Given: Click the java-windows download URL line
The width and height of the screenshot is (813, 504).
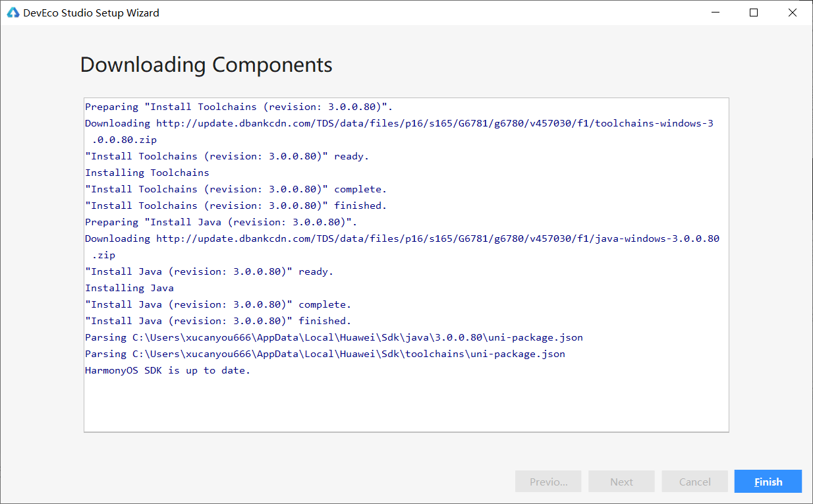Looking at the screenshot, I should click(x=402, y=238).
